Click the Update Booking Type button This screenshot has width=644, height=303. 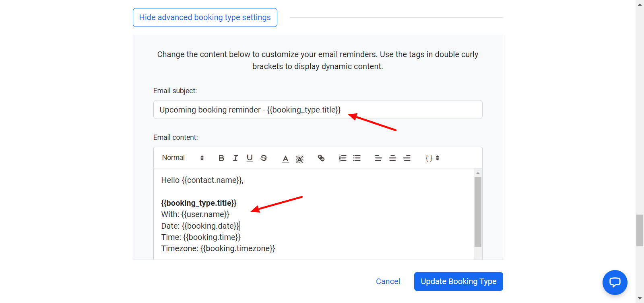tap(458, 281)
